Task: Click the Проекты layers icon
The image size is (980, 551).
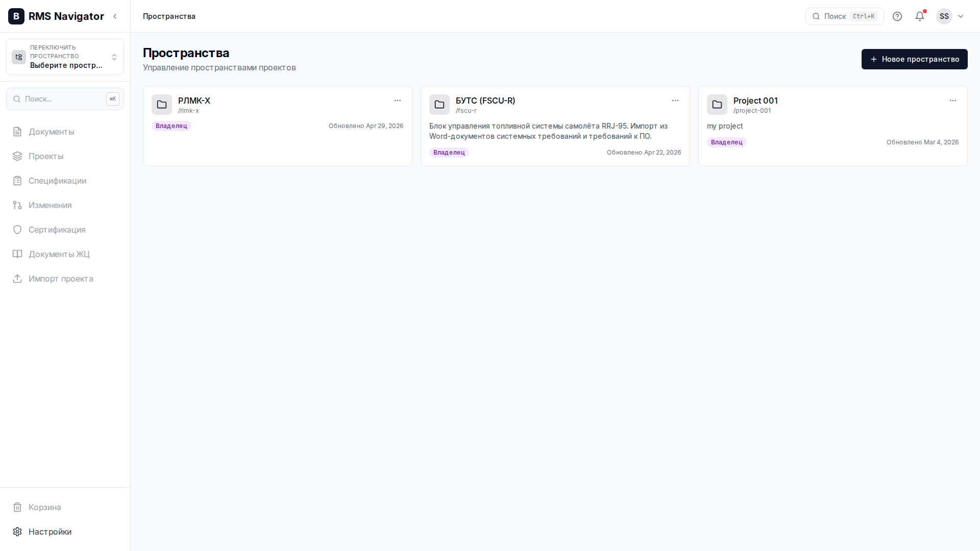Action: (x=17, y=156)
